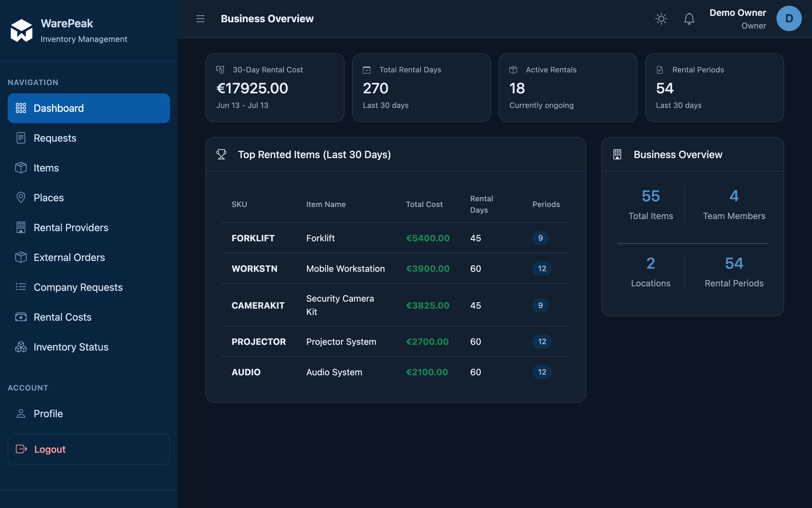The height and width of the screenshot is (508, 812).
Task: Click the Active Rentals box icon
Action: [513, 70]
